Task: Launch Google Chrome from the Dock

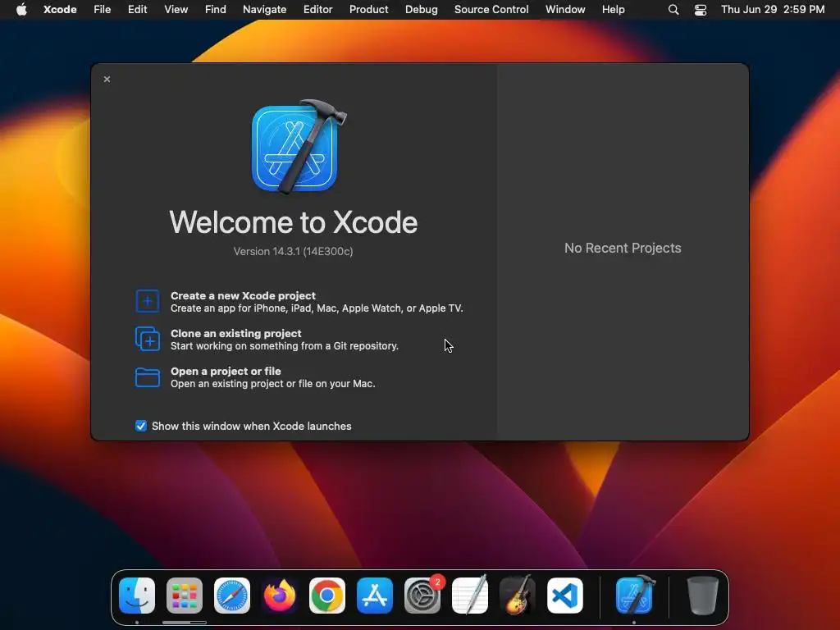Action: coord(327,596)
